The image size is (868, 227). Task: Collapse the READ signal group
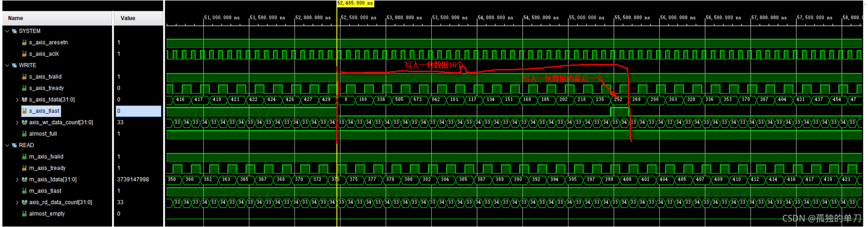pyautogui.click(x=7, y=145)
